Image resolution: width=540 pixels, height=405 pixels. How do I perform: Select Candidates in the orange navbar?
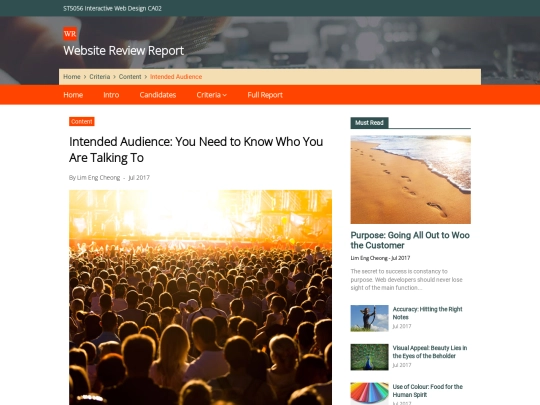click(x=158, y=95)
